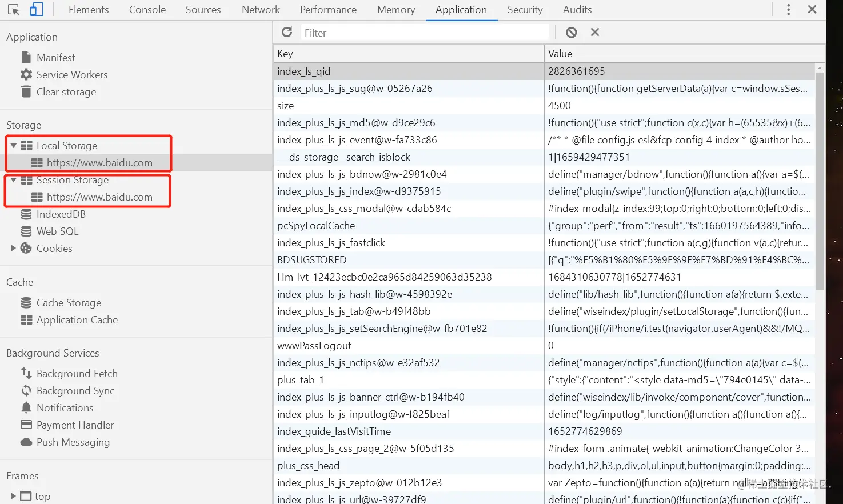Collapse the Session Storage tree
The image size is (843, 504).
point(13,180)
